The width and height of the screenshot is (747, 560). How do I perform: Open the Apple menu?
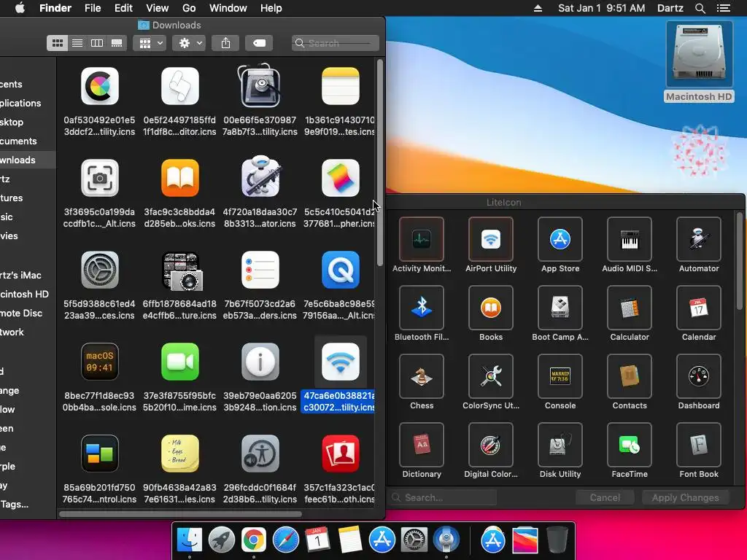click(20, 8)
